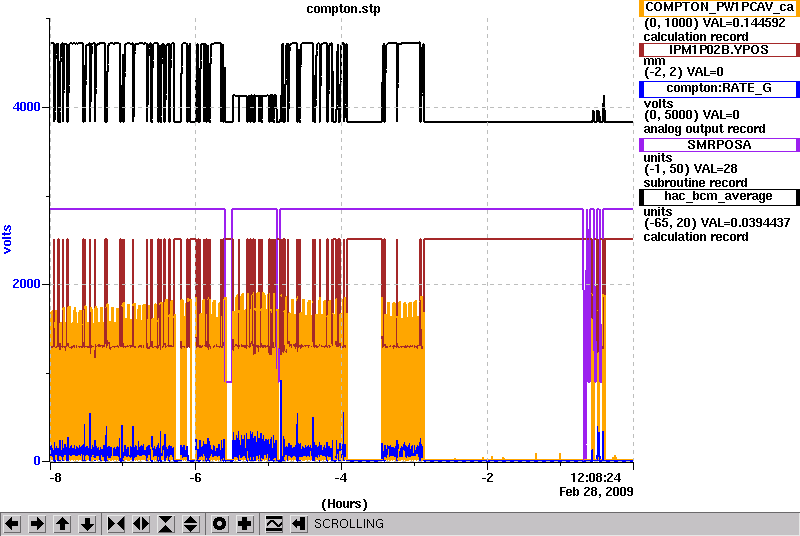
Task: Select the IPM1P02B.YPOS curve legend
Action: click(x=719, y=50)
